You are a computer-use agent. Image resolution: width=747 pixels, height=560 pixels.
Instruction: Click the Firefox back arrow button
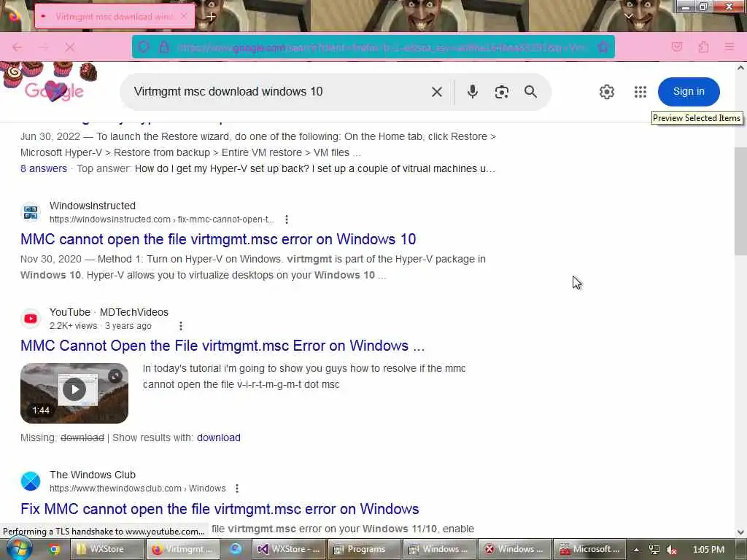(18, 47)
